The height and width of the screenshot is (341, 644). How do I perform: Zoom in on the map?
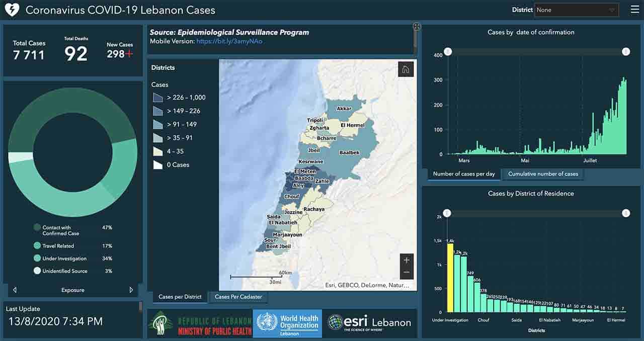click(x=407, y=260)
